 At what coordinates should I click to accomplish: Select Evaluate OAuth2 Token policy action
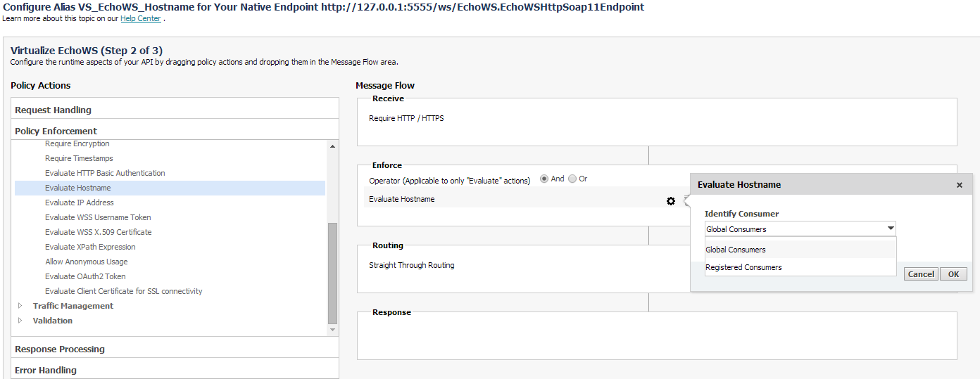point(85,276)
